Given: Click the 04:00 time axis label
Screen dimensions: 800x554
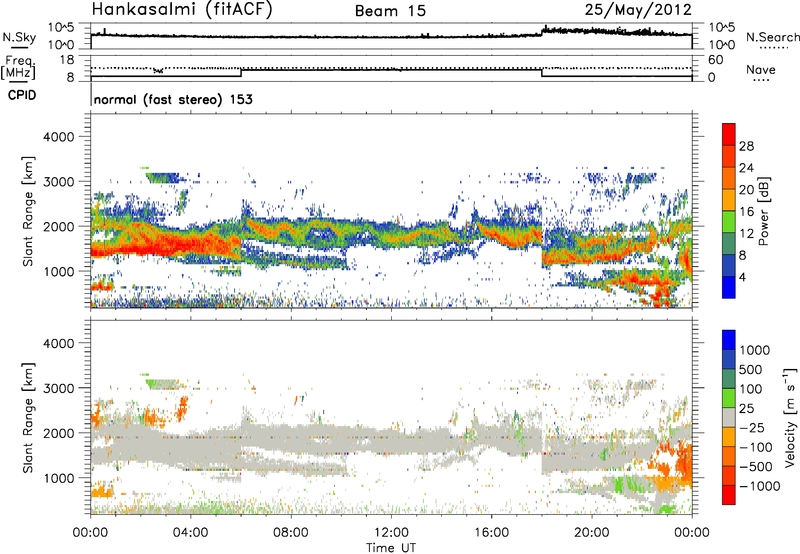Looking at the screenshot, I should tap(190, 533).
